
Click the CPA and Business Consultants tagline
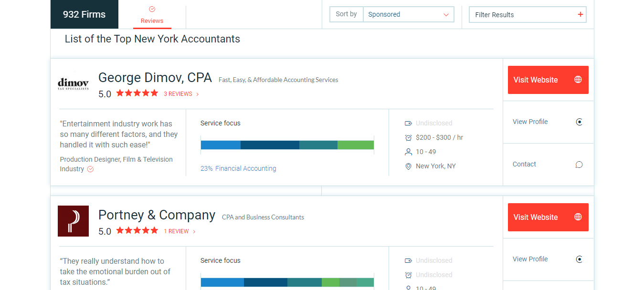[263, 217]
